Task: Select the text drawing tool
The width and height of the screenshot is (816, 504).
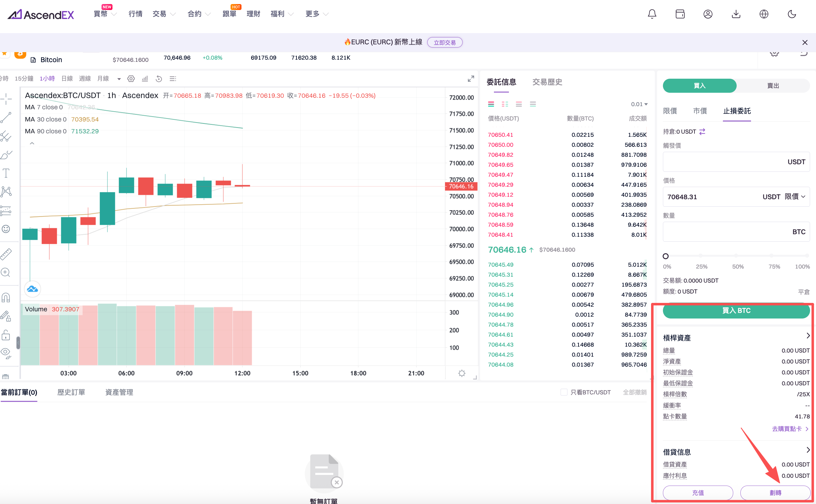Action: click(6, 173)
